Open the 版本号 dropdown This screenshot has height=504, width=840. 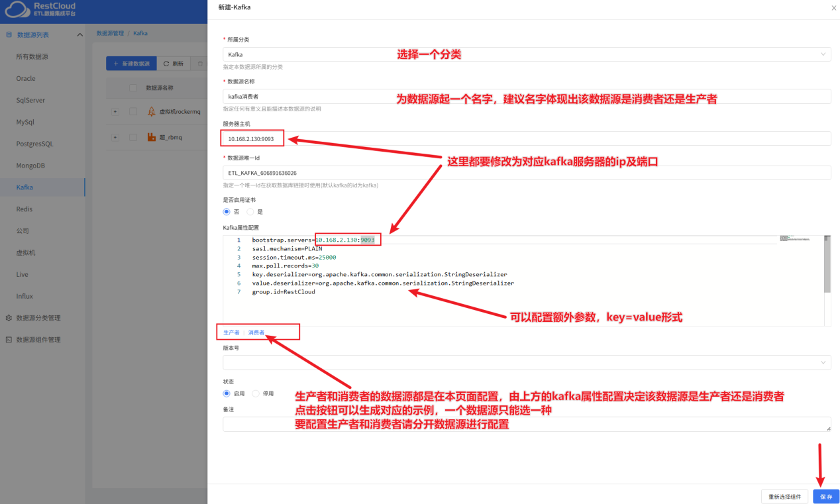(x=527, y=362)
